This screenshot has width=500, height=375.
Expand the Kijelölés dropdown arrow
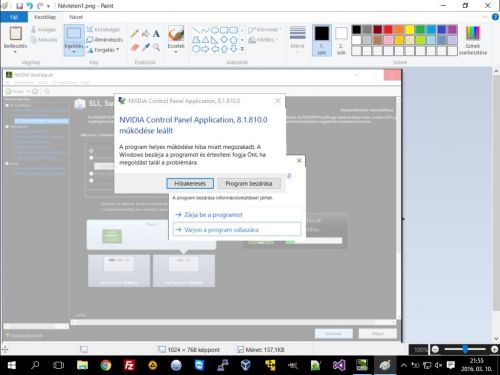(x=74, y=52)
